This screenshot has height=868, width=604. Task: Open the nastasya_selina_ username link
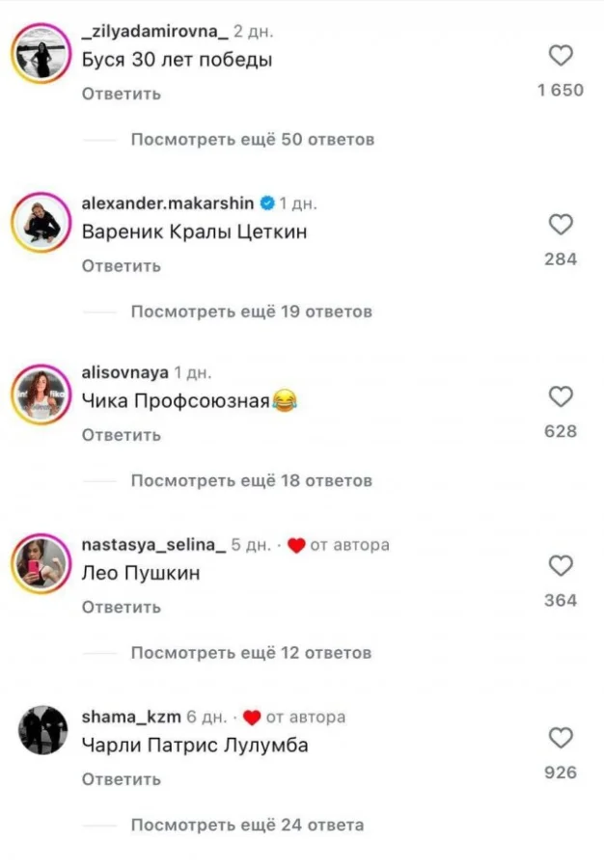(153, 545)
